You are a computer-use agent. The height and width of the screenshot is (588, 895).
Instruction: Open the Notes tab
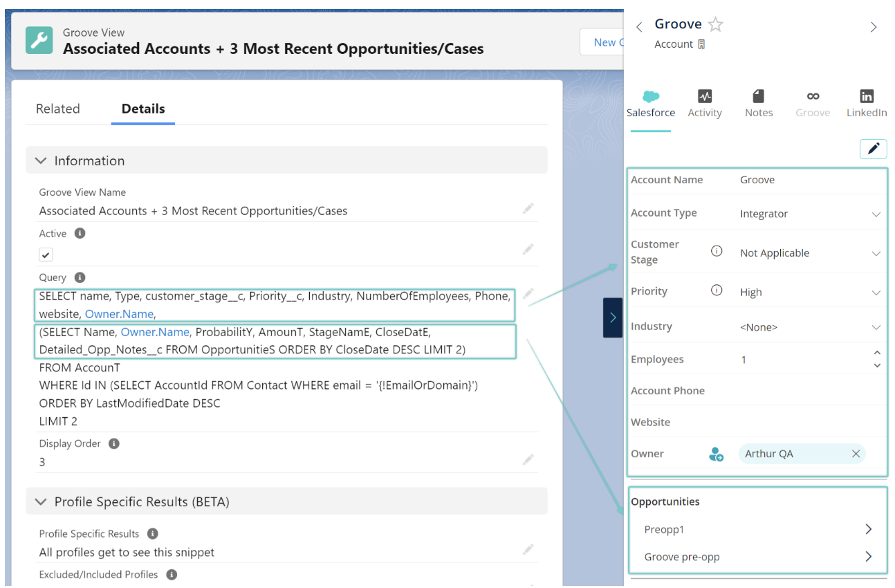pyautogui.click(x=759, y=104)
